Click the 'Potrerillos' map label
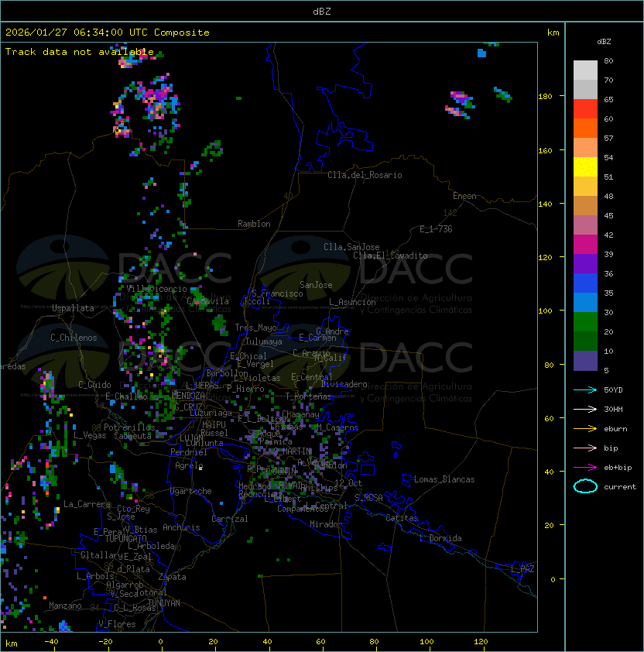The image size is (644, 652). pyautogui.click(x=129, y=427)
